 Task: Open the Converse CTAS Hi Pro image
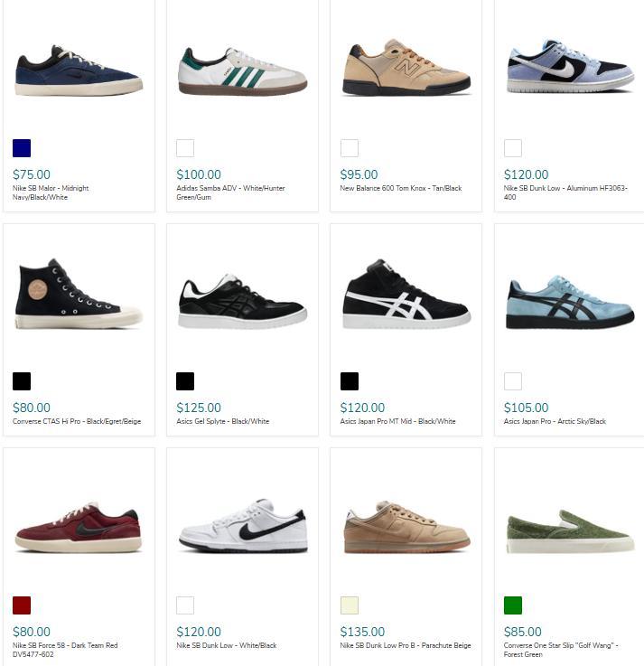point(79,294)
